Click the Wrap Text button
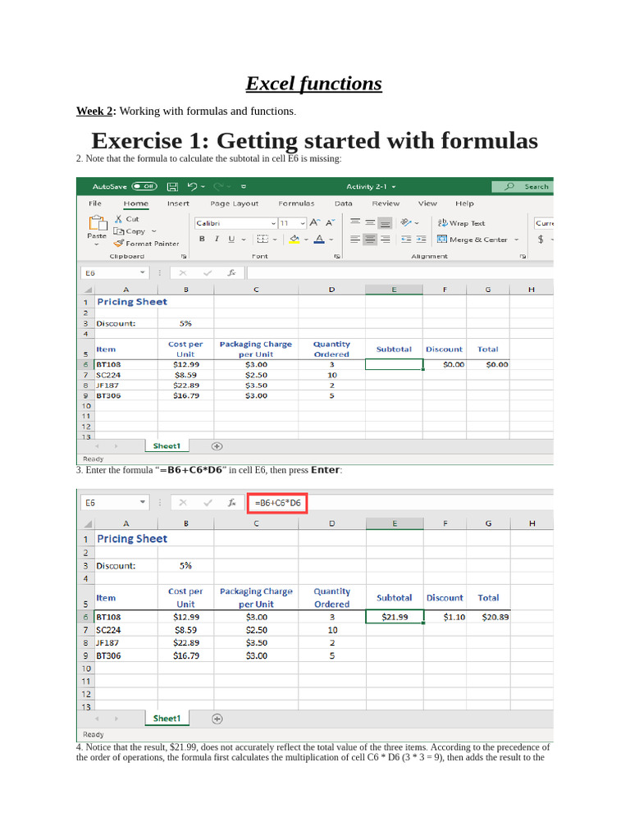The height and width of the screenshot is (840, 630). 461,223
